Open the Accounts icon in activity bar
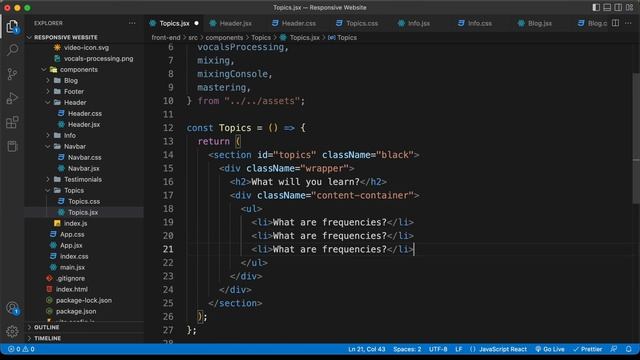The height and width of the screenshot is (360, 640). click(12, 308)
